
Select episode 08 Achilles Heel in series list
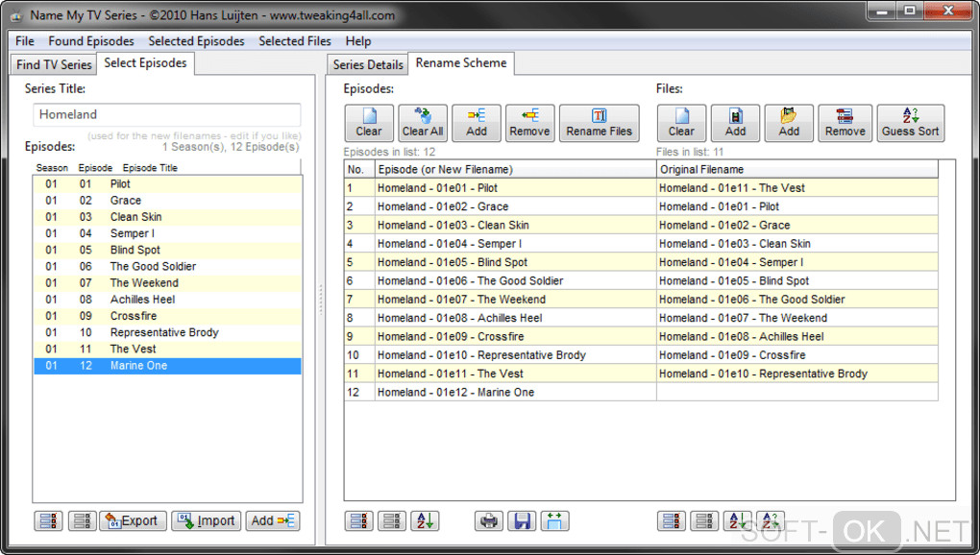[x=167, y=300]
